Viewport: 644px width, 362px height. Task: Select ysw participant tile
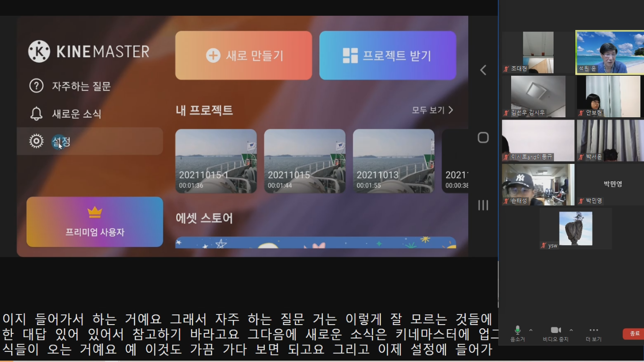tap(576, 229)
